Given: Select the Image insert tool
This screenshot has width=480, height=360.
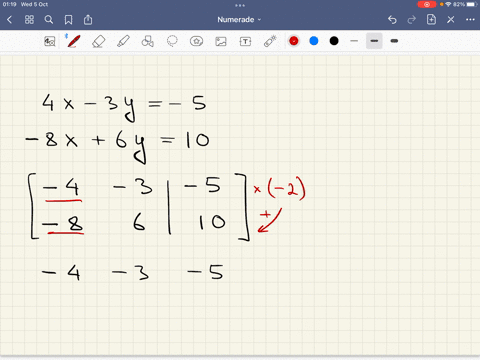Looking at the screenshot, I should tap(221, 41).
